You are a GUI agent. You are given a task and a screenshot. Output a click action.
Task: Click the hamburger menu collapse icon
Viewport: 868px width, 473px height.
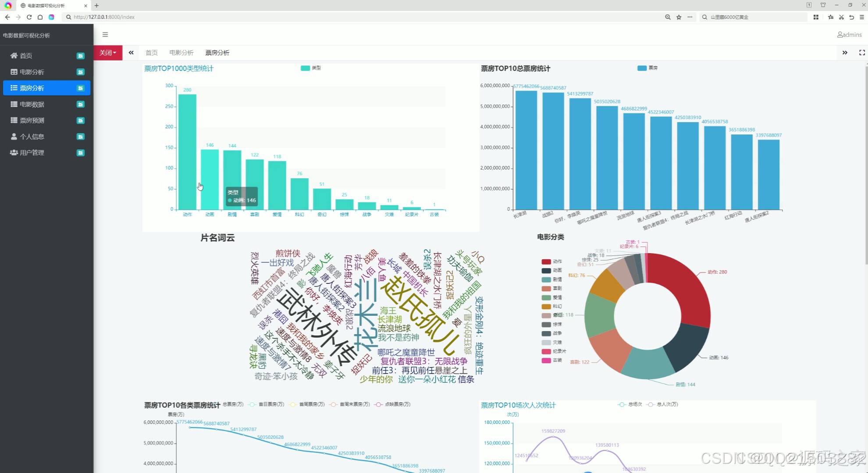[105, 35]
